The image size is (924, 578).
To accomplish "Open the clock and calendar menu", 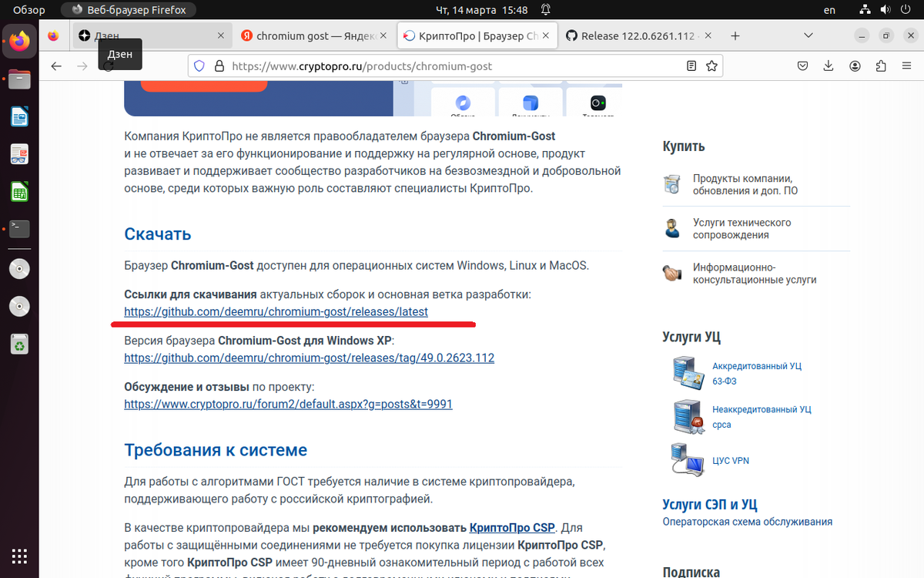I will coord(482,10).
